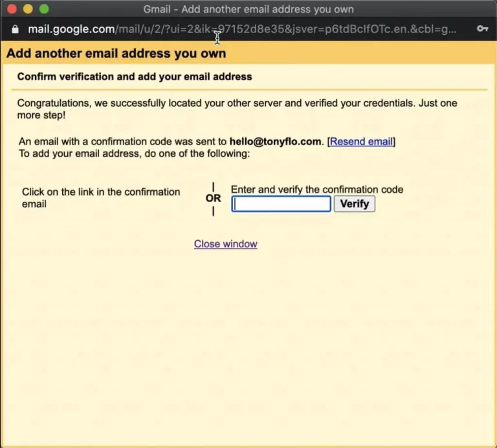Click the Resend email link
The image size is (497, 448).
point(361,142)
